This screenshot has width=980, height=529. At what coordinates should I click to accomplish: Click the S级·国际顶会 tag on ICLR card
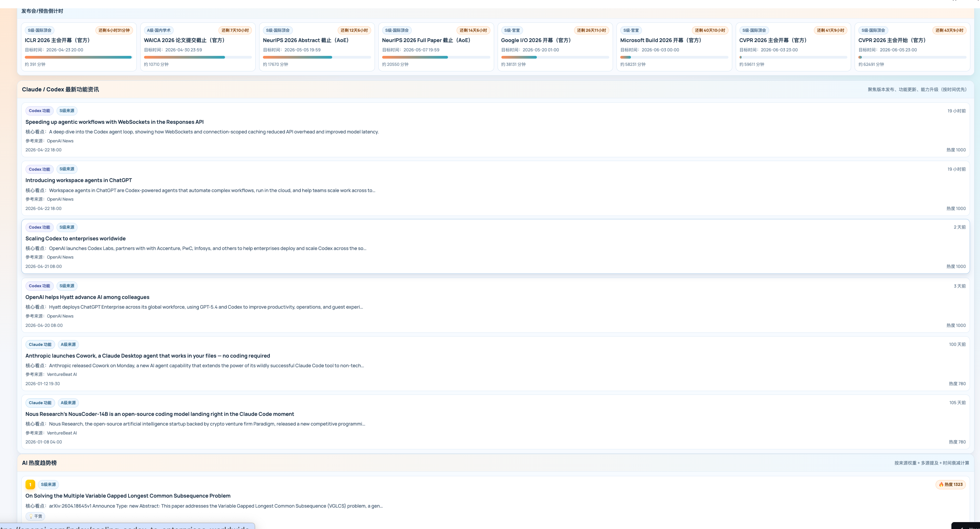pyautogui.click(x=40, y=30)
